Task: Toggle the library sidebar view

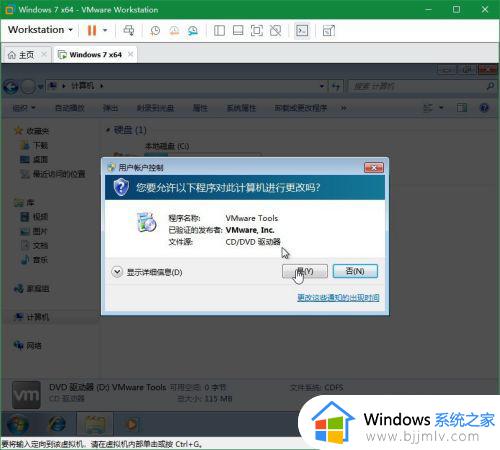Action: [219, 31]
